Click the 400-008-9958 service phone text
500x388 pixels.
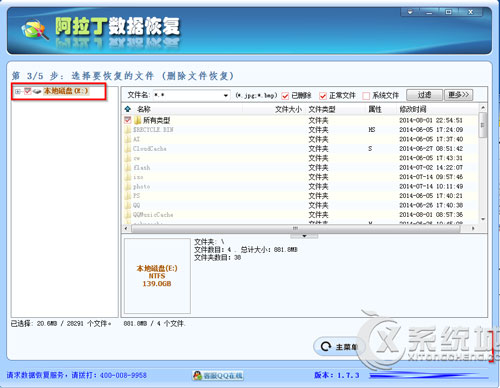tap(123, 375)
